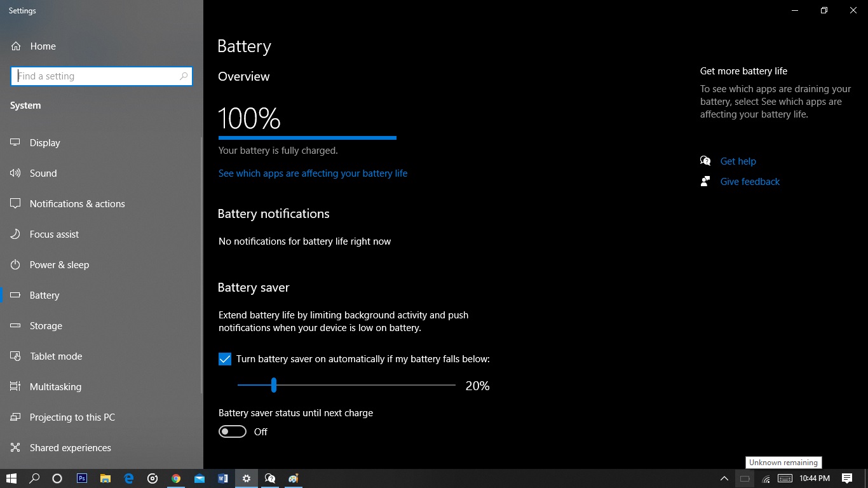This screenshot has height=488, width=868.
Task: Click the Find a setting search box
Action: (102, 76)
